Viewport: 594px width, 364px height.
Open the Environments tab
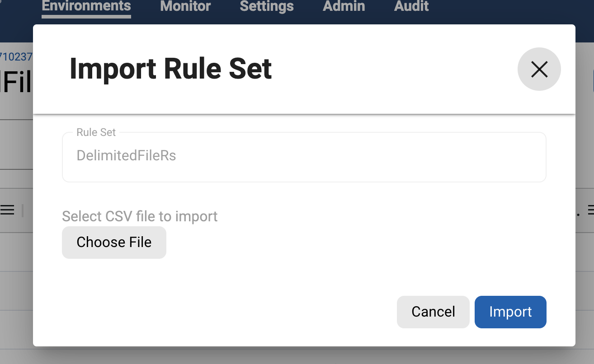tap(86, 6)
